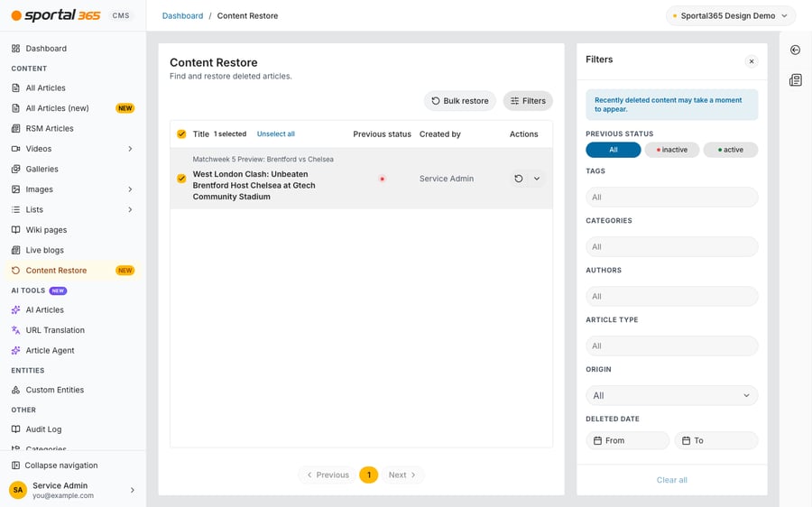
Task: Click the Wiki pages book icon
Action: point(15,230)
